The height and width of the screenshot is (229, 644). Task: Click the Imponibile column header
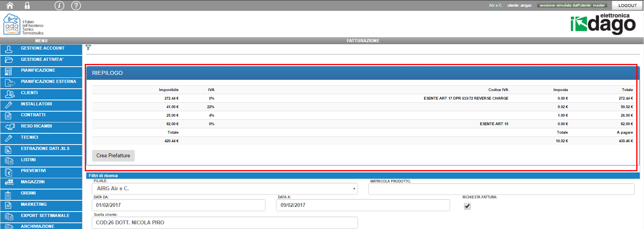click(169, 90)
